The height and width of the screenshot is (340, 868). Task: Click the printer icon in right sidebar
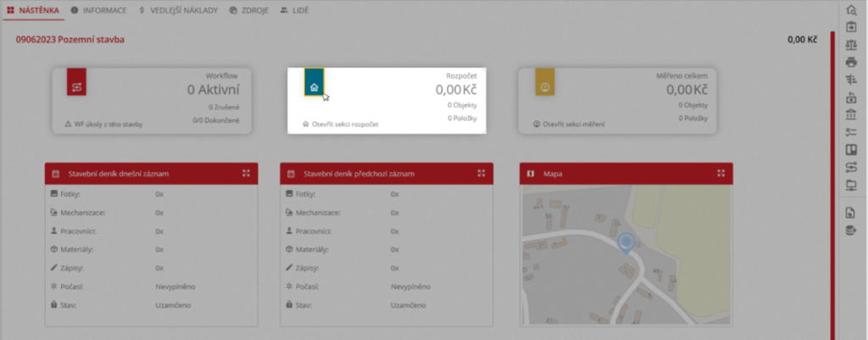point(852,62)
